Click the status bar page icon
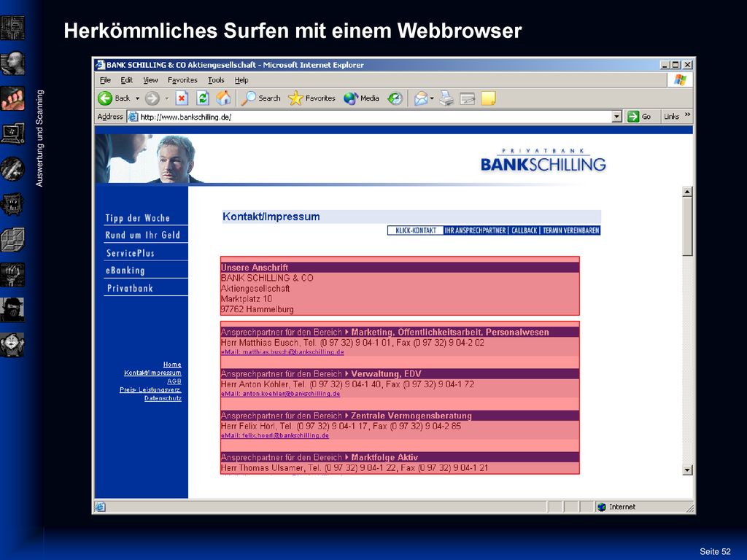This screenshot has width=747, height=560. coord(100,507)
